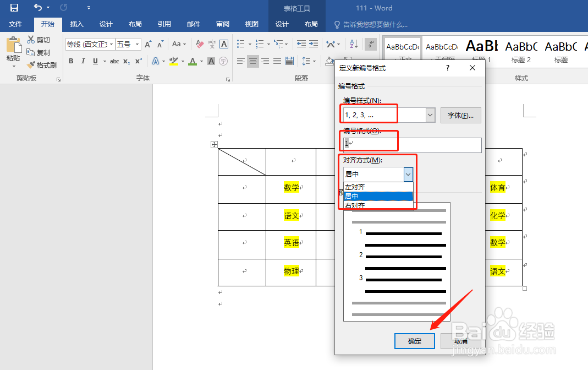Click the Bullets list icon
The image size is (588, 370).
241,44
